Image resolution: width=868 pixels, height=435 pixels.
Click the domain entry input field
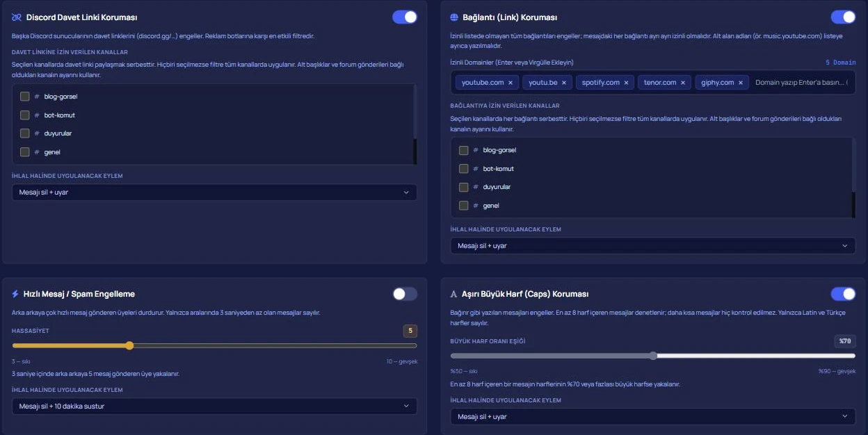pyautogui.click(x=801, y=83)
